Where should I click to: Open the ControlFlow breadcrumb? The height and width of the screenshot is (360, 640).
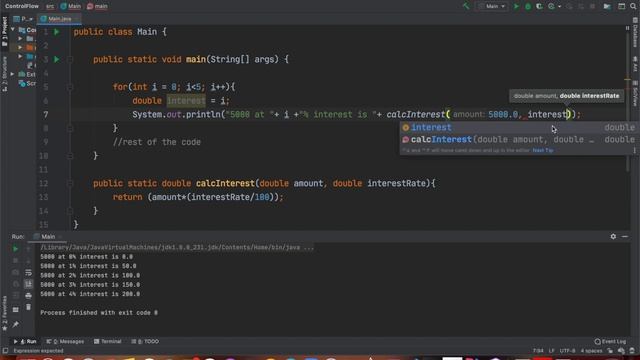tap(22, 6)
